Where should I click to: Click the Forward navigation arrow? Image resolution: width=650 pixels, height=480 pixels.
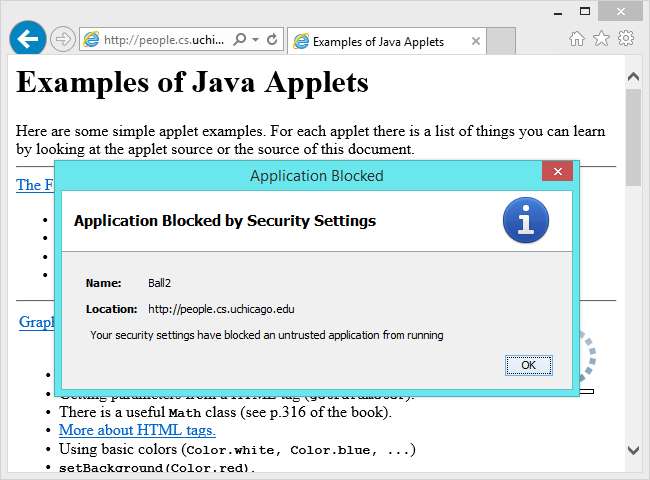click(x=62, y=39)
